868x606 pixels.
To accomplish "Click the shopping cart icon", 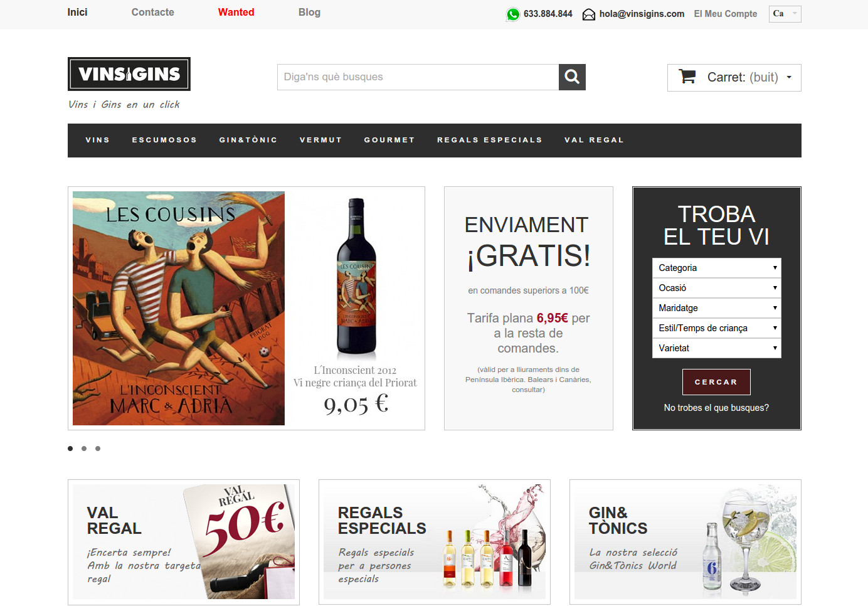I will click(687, 77).
